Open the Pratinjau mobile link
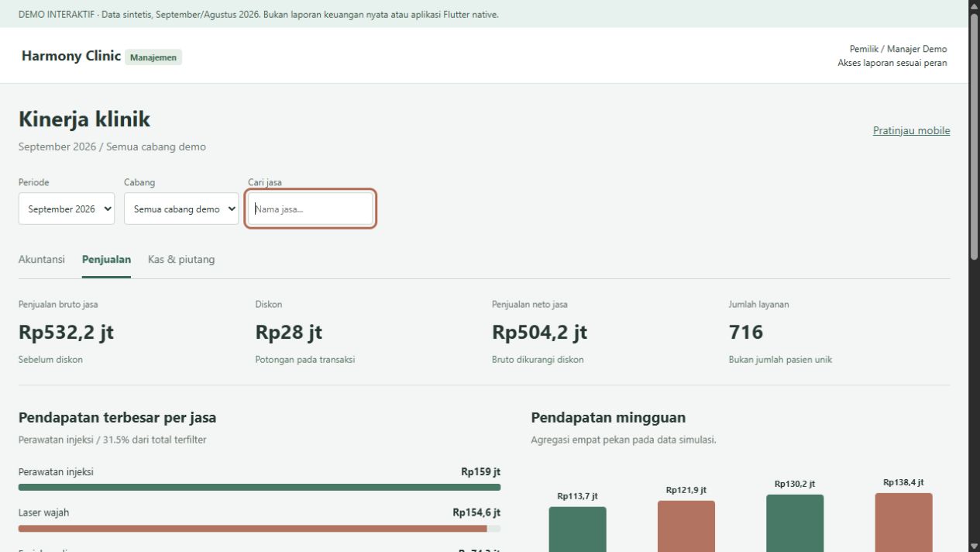 pos(911,130)
